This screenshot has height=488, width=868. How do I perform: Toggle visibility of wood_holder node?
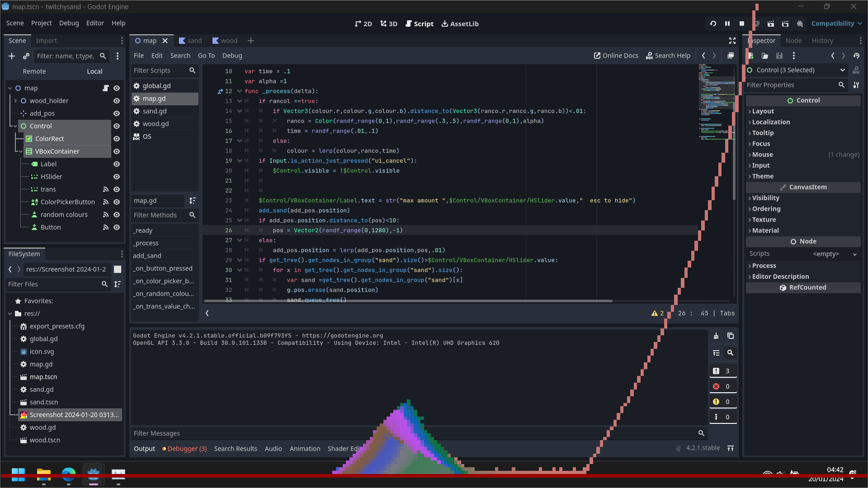117,101
